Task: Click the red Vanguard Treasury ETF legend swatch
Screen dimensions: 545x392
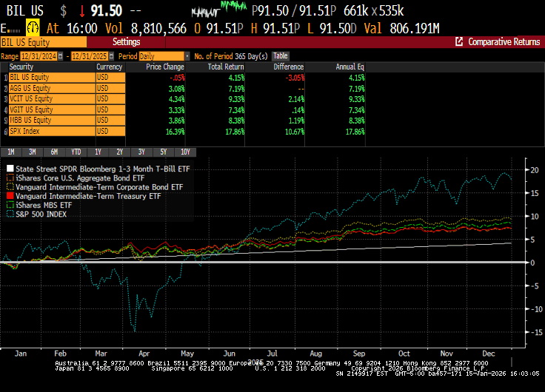Action: (10, 196)
